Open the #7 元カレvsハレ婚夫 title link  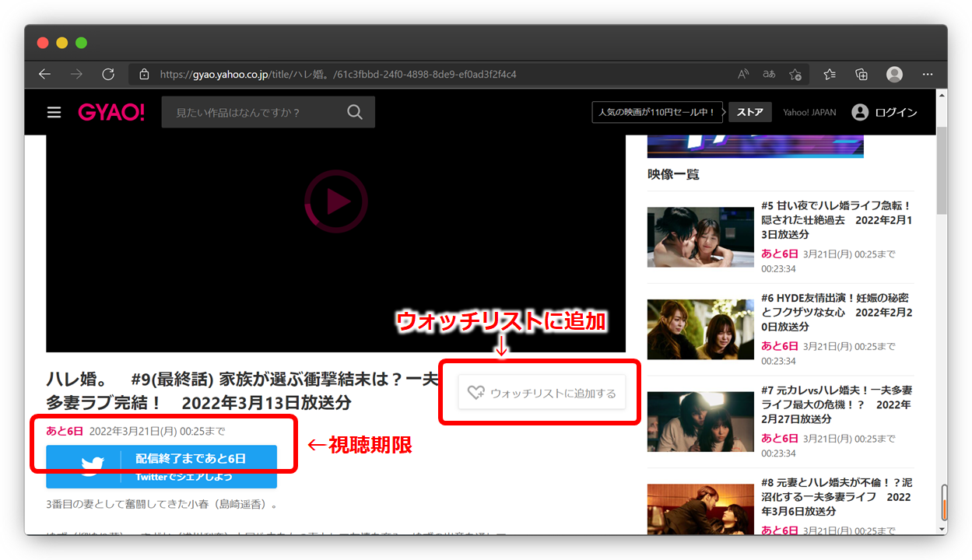click(837, 404)
